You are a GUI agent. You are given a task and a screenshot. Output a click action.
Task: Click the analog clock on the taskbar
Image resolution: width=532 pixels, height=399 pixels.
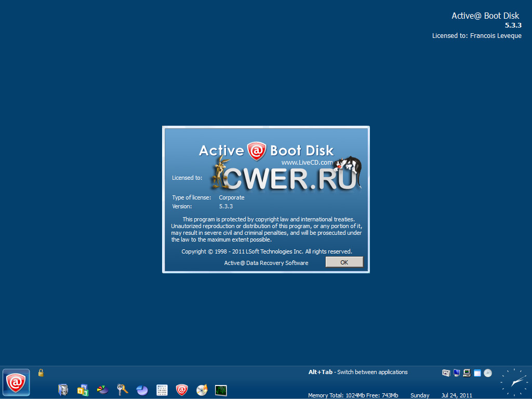click(514, 383)
